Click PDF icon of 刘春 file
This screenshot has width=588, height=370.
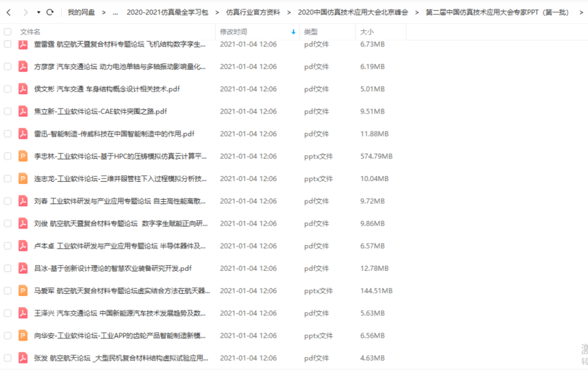tap(23, 201)
